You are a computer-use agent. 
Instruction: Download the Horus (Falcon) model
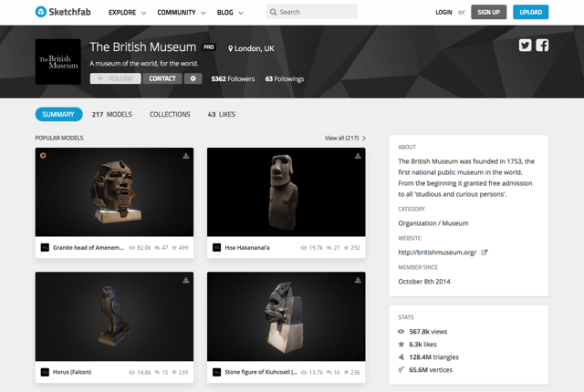pos(186,280)
